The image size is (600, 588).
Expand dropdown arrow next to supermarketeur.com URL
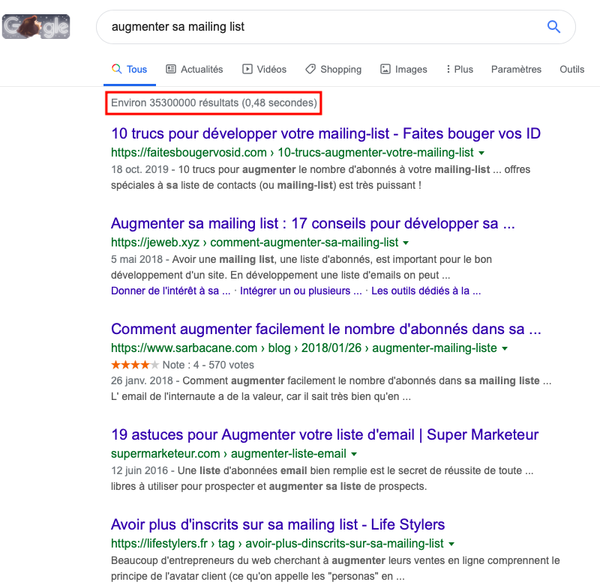point(355,453)
